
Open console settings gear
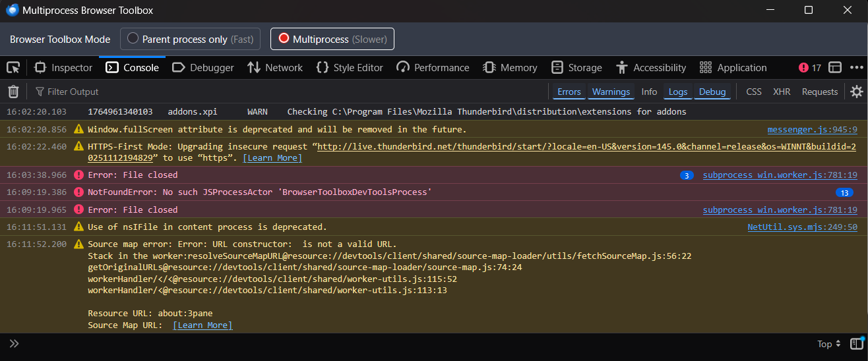point(856,92)
